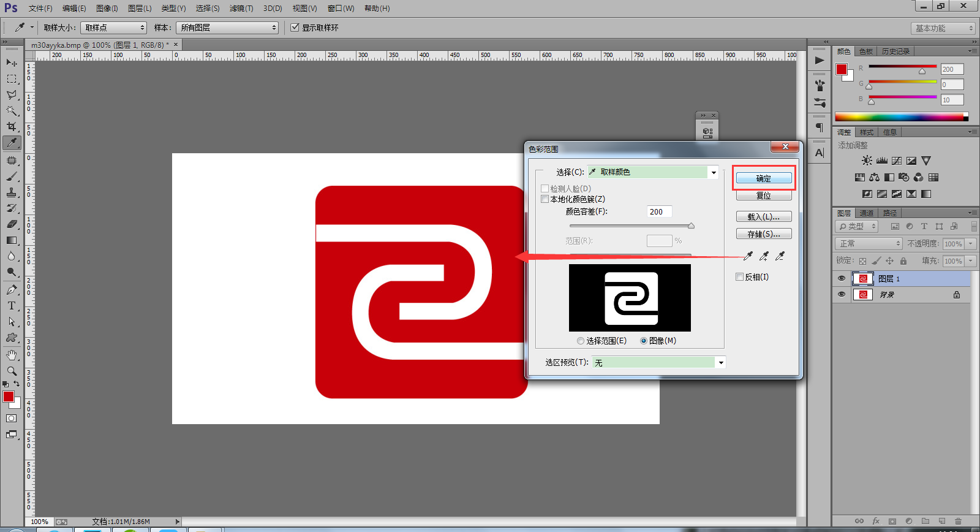Select Add to Sample eyedropper in dialog
The height and width of the screenshot is (532, 980).
764,256
